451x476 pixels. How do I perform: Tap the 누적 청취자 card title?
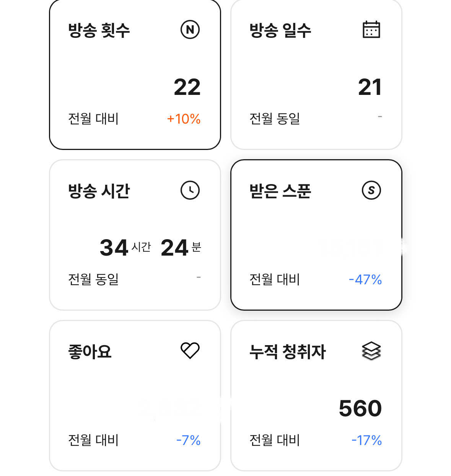coord(288,351)
